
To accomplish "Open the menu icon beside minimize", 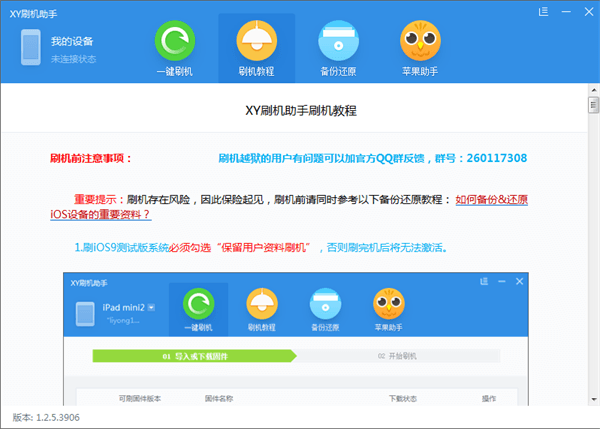I will pos(543,12).
